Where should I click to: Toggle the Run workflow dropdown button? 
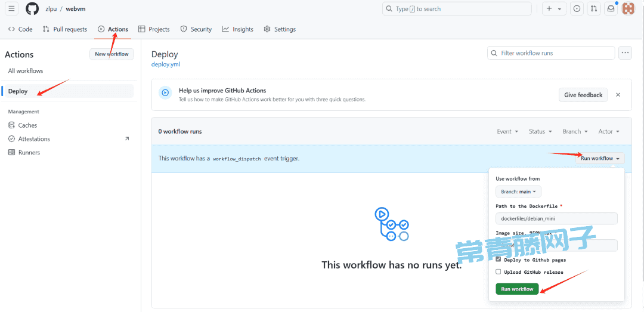[x=600, y=158]
